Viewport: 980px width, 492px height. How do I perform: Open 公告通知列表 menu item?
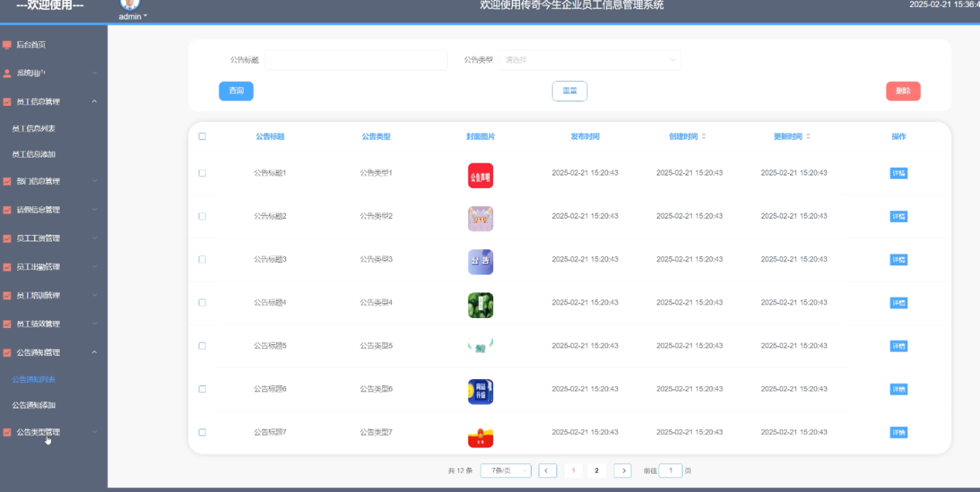pyautogui.click(x=33, y=380)
